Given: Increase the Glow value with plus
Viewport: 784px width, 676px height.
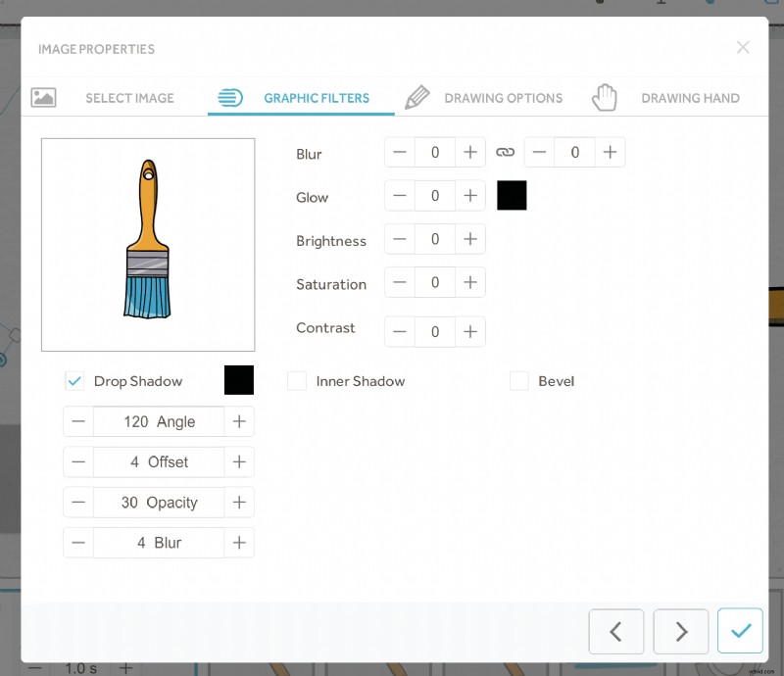Looking at the screenshot, I should click(470, 195).
